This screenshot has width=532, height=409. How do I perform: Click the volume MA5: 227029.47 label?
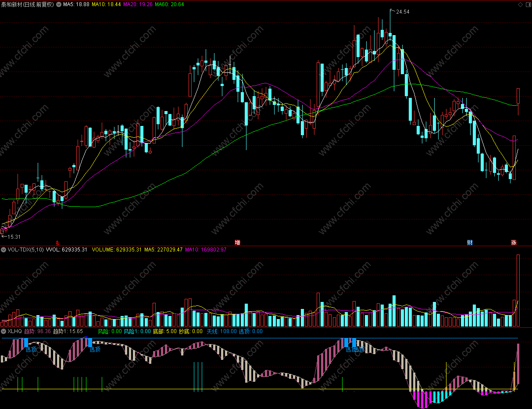[x=163, y=250]
